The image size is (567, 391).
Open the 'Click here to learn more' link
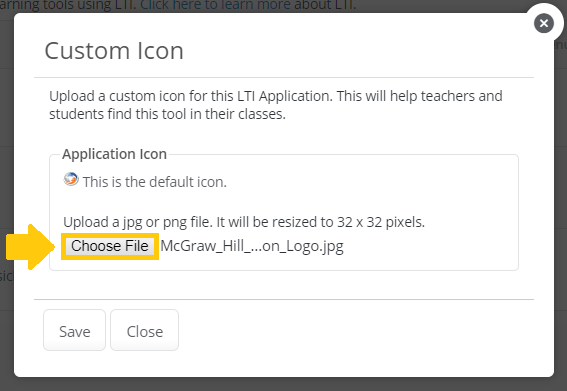216,5
